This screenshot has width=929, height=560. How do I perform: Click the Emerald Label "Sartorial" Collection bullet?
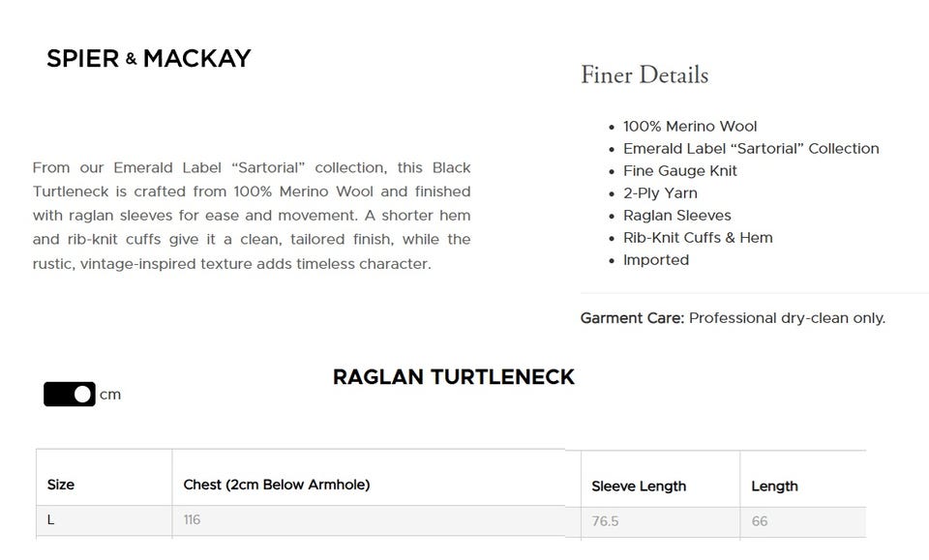(x=751, y=149)
